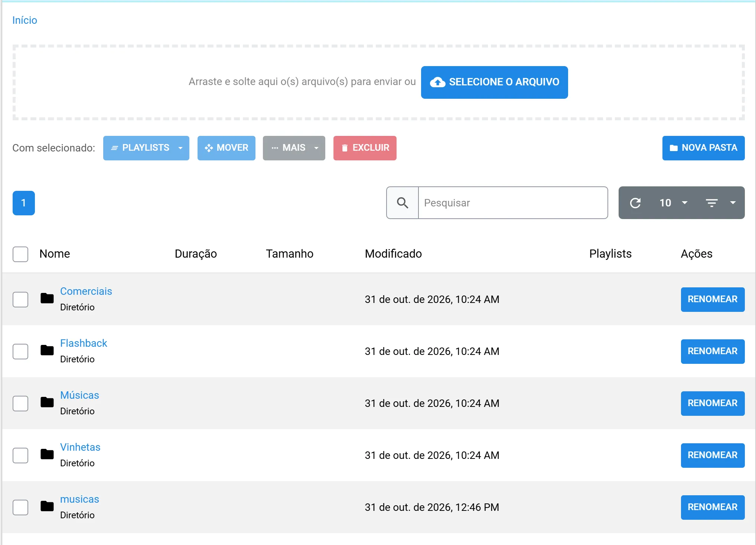
Task: Tick the select-all checkbox in the header
Action: pyautogui.click(x=20, y=254)
